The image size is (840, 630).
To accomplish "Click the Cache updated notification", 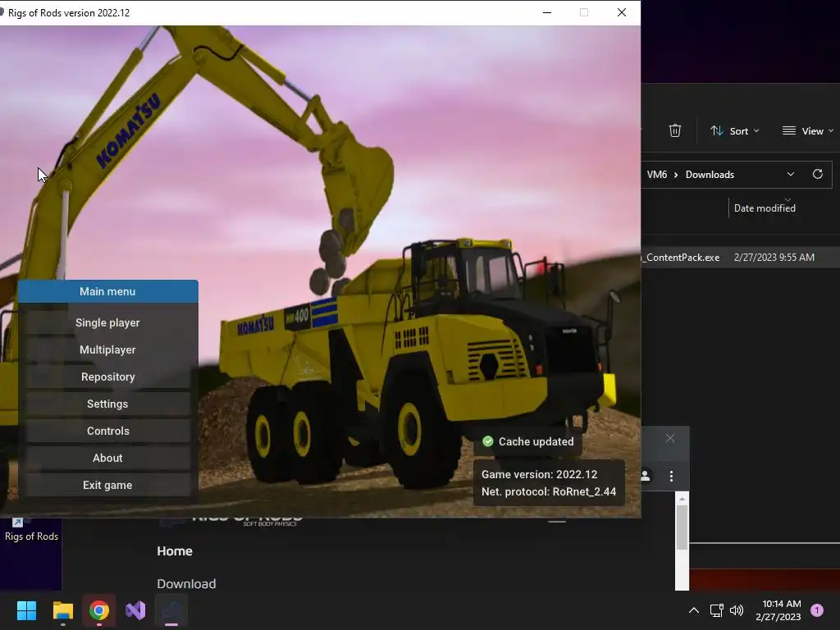I will [527, 441].
